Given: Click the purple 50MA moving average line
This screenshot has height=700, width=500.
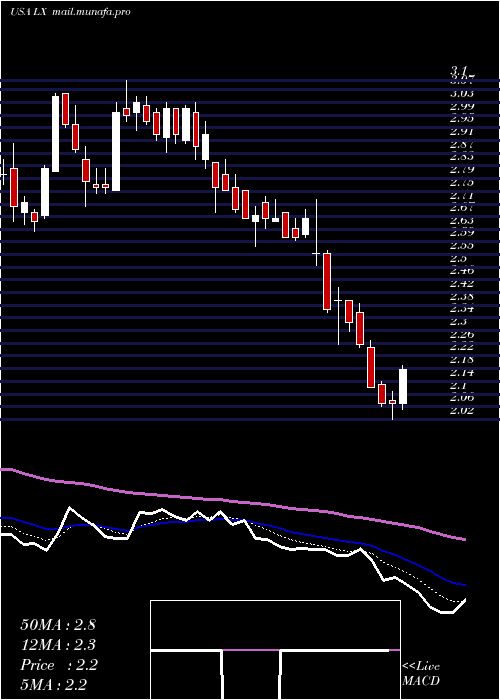Looking at the screenshot, I should click(x=232, y=500).
